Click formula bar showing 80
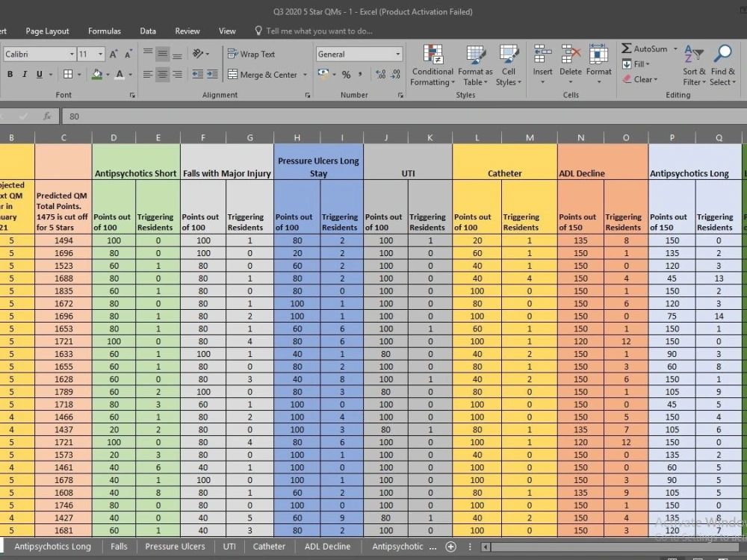The height and width of the screenshot is (560, 747). tap(403, 116)
